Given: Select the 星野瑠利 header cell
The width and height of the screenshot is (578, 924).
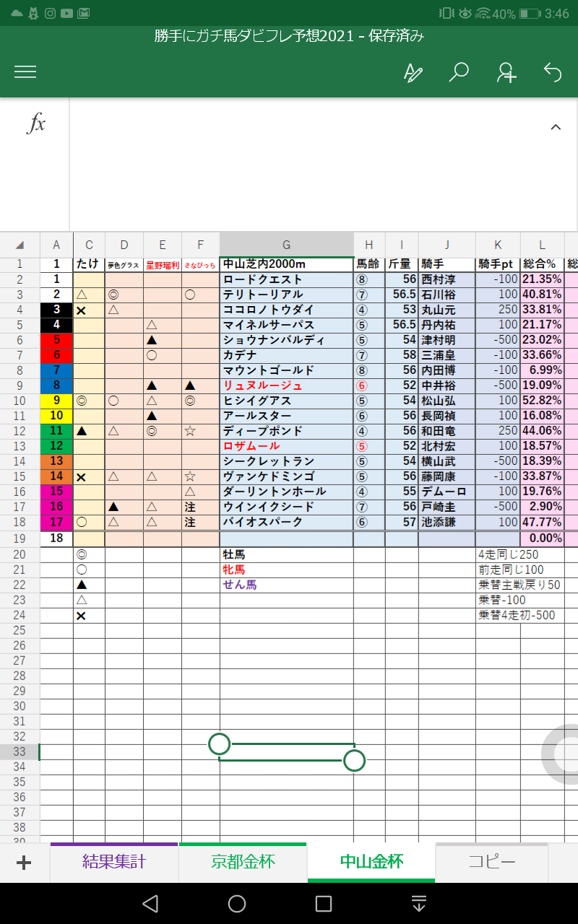Looking at the screenshot, I should coord(162,264).
